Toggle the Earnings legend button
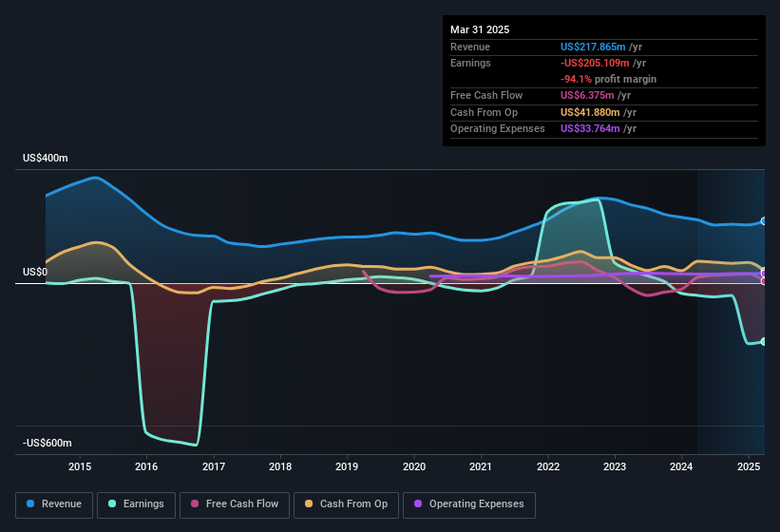This screenshot has width=780, height=532. (136, 504)
